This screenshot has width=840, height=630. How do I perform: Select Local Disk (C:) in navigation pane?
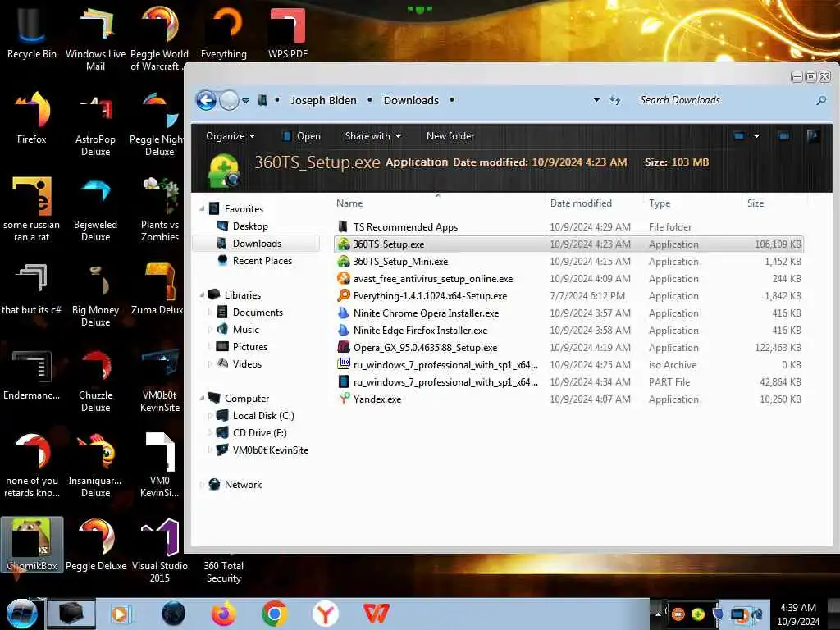tap(263, 416)
